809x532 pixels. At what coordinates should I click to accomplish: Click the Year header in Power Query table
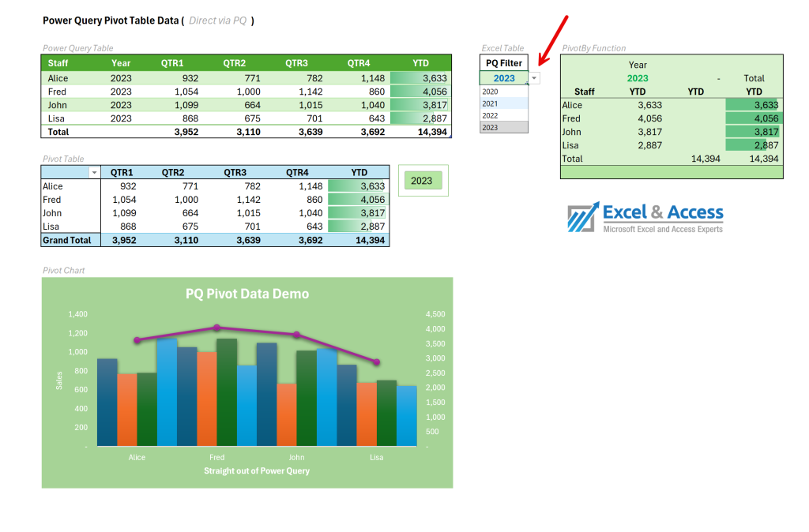pyautogui.click(x=121, y=63)
